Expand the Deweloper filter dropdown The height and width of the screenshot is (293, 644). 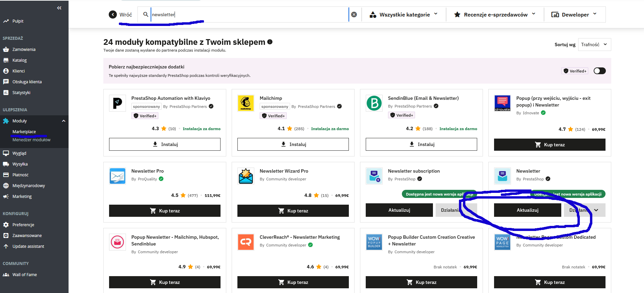coord(574,14)
